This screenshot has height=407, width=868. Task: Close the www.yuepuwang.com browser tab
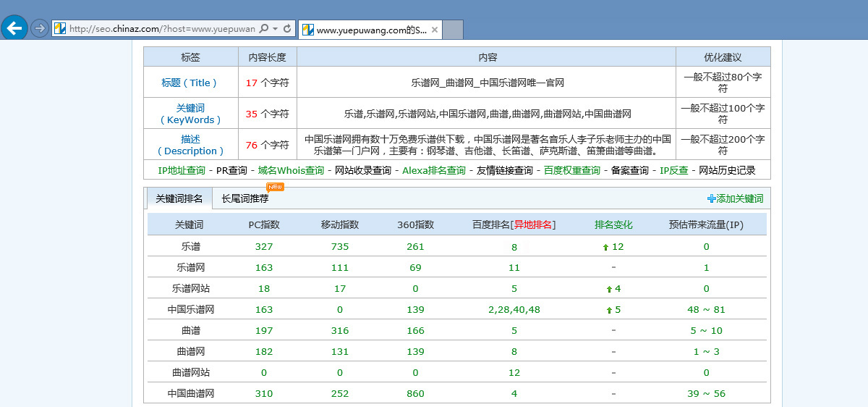point(434,30)
